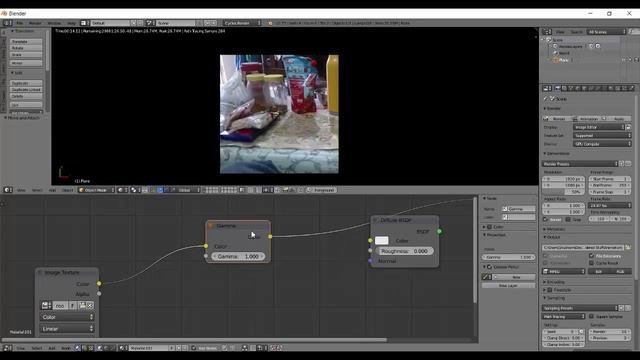640x360 pixels.
Task: Toggle File Extensions checkbox
Action: (591, 256)
